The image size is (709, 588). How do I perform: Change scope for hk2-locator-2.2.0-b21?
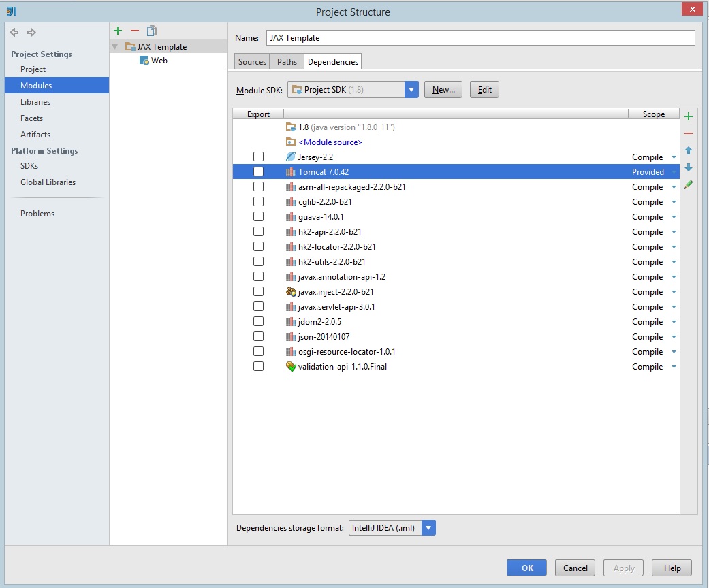pos(674,247)
